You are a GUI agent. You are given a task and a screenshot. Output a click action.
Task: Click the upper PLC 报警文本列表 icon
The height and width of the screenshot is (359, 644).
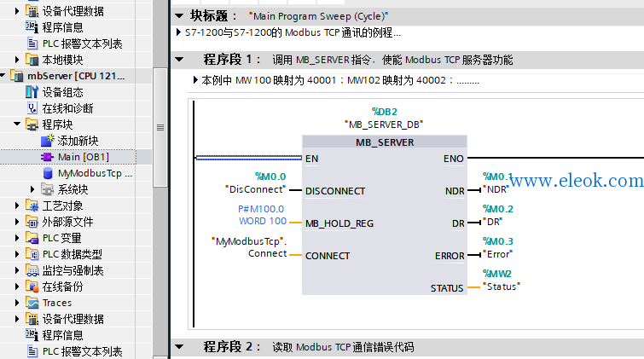(x=32, y=43)
